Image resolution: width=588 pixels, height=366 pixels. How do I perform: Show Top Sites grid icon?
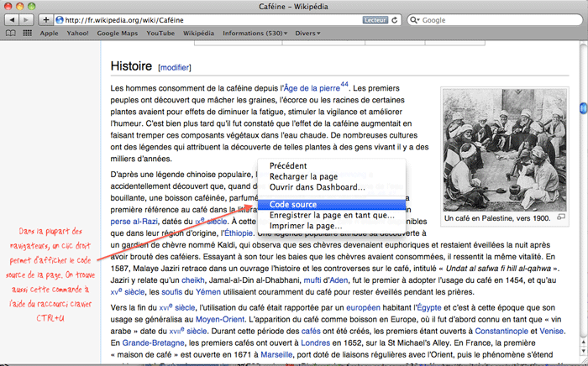[27, 33]
